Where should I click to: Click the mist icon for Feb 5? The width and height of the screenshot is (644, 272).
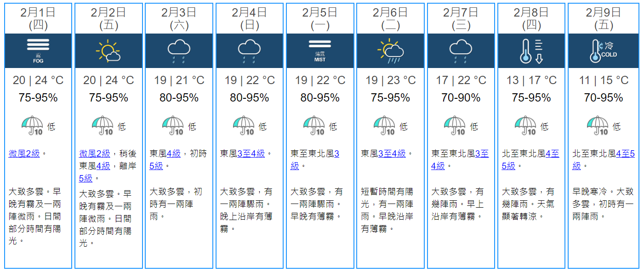(x=320, y=51)
